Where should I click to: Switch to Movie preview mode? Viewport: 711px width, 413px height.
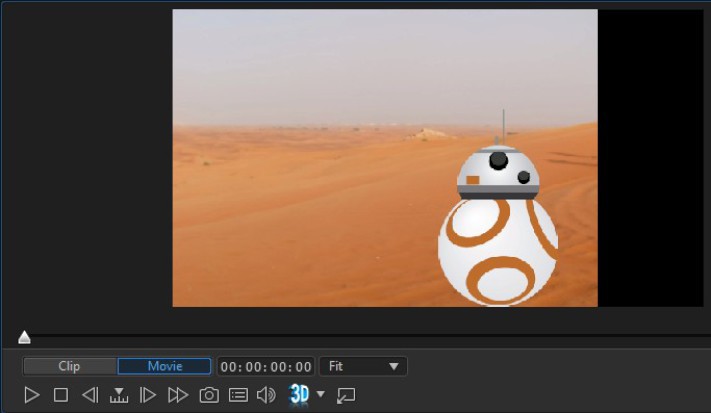(x=164, y=366)
